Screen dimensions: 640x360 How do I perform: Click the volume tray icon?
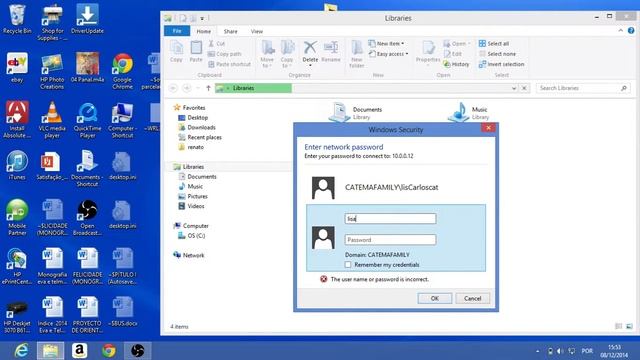pos(560,351)
